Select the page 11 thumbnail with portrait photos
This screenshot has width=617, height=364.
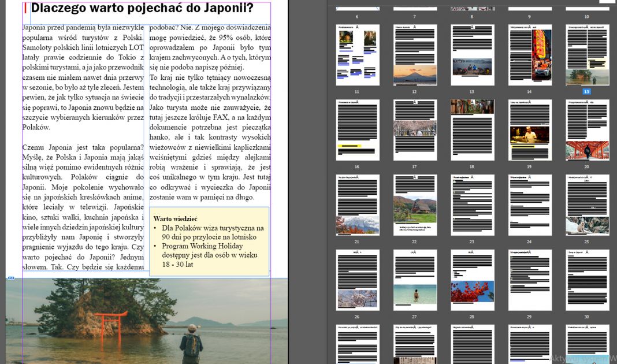click(x=358, y=55)
